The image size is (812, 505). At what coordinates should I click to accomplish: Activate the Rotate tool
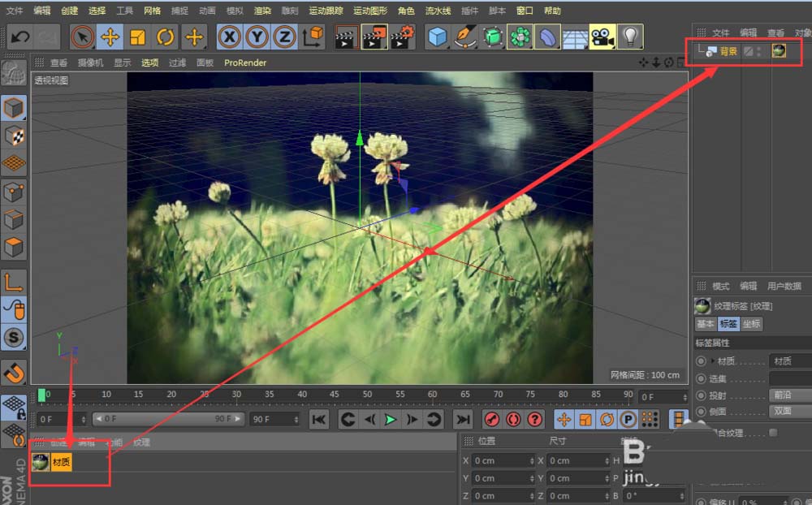click(x=165, y=37)
